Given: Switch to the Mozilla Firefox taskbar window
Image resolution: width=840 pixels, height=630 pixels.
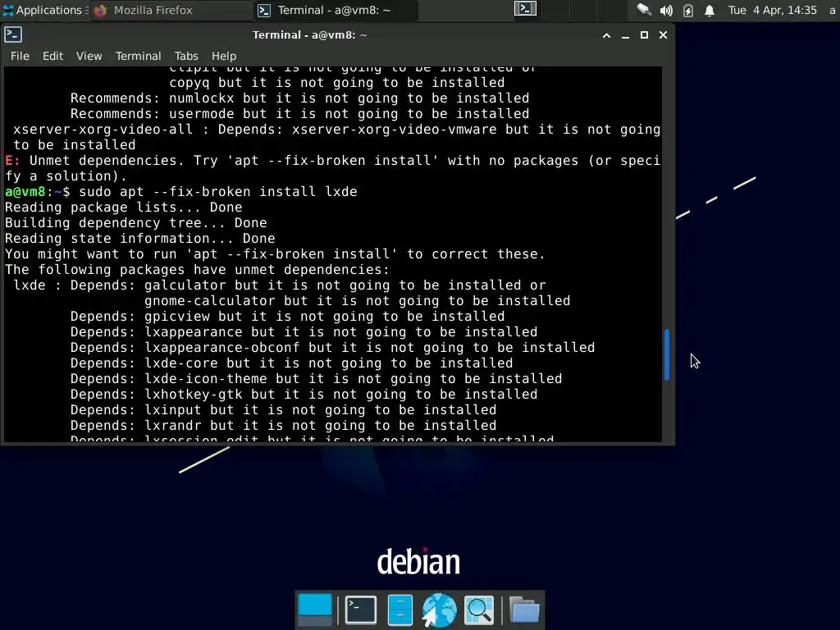Looking at the screenshot, I should (x=172, y=10).
